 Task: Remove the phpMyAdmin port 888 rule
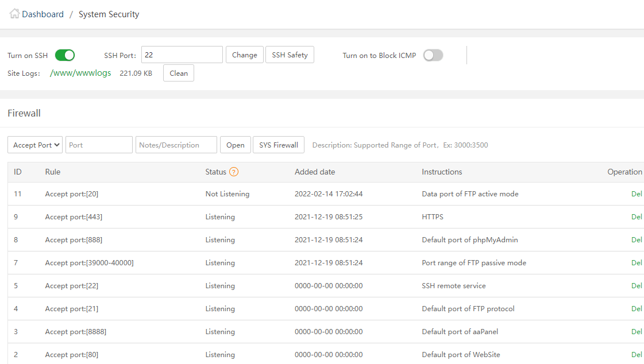[637, 240]
